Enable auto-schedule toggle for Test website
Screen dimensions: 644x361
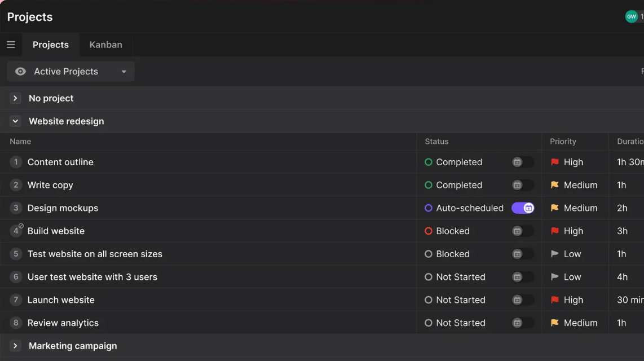click(523, 254)
